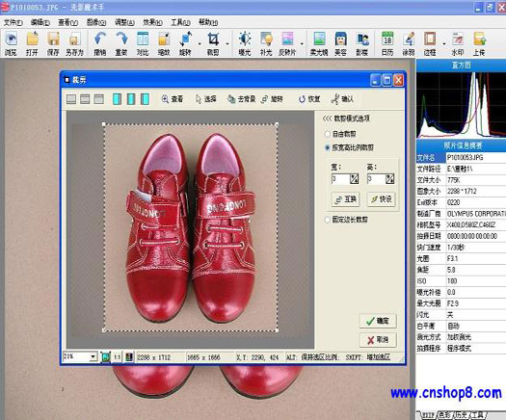Click the 打开 open file icon

point(32,43)
